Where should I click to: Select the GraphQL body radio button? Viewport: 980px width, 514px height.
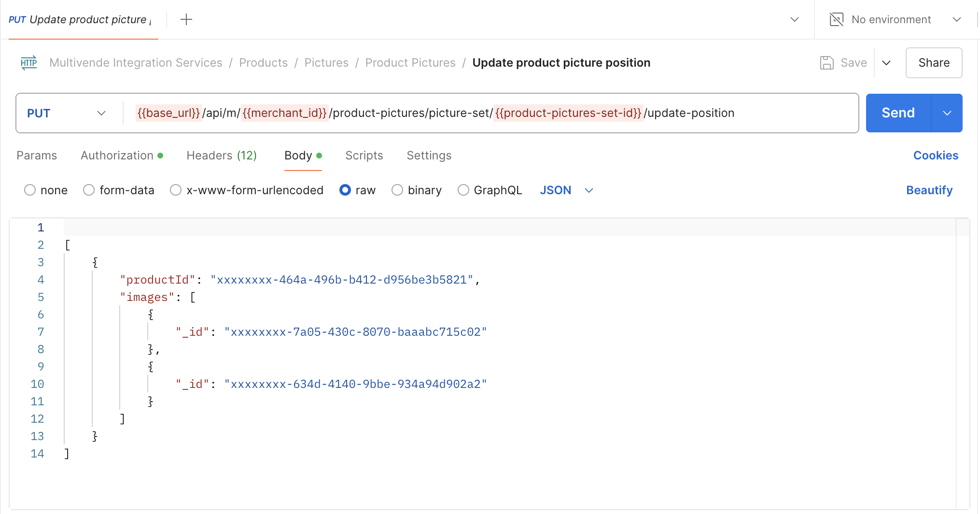point(463,190)
